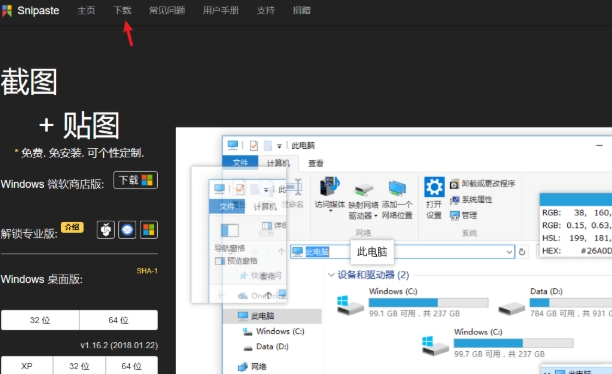Open the 支持 navigation item
Viewport: 612px width, 374px height.
click(x=266, y=11)
